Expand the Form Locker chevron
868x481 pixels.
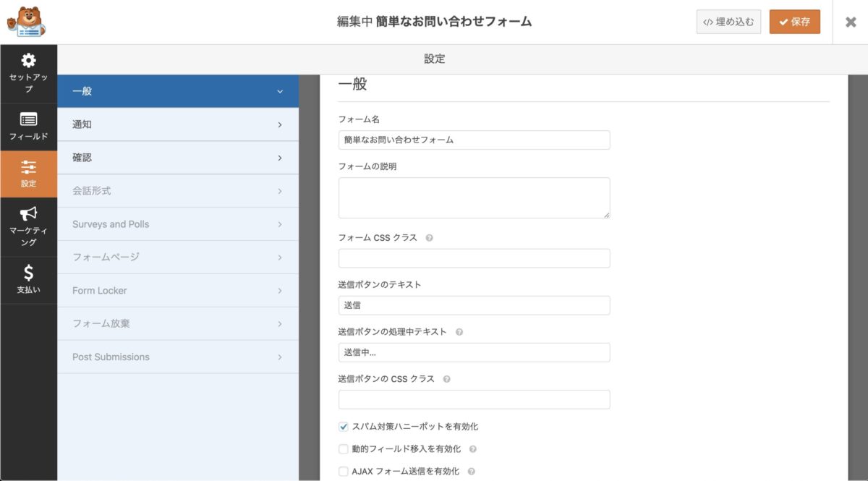tap(280, 291)
